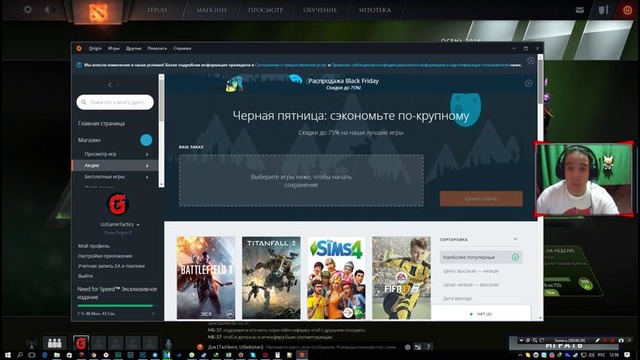Click Need for Speed download progress bar
The width and height of the screenshot is (640, 360).
tap(116, 305)
